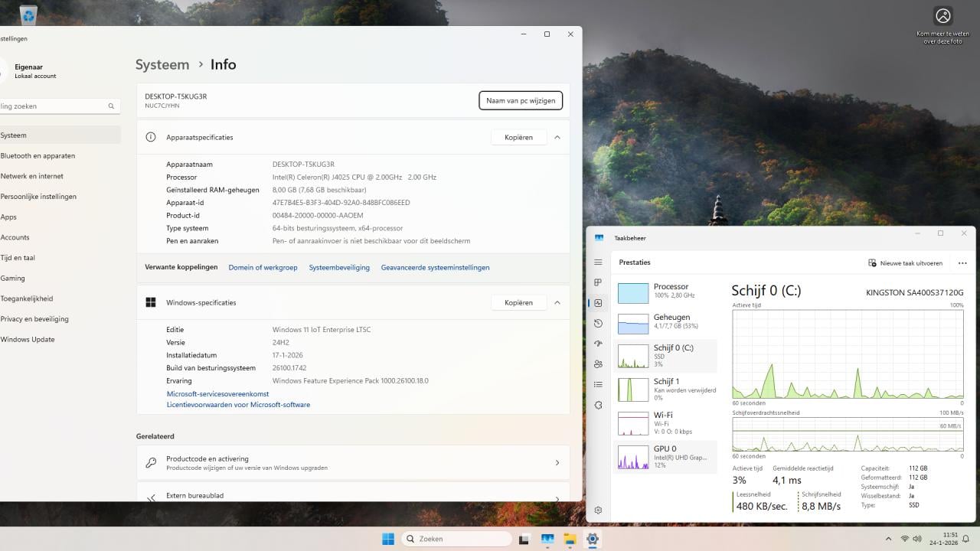The height and width of the screenshot is (551, 980).
Task: Open Services puzzle icon in Task Manager
Action: click(x=598, y=405)
